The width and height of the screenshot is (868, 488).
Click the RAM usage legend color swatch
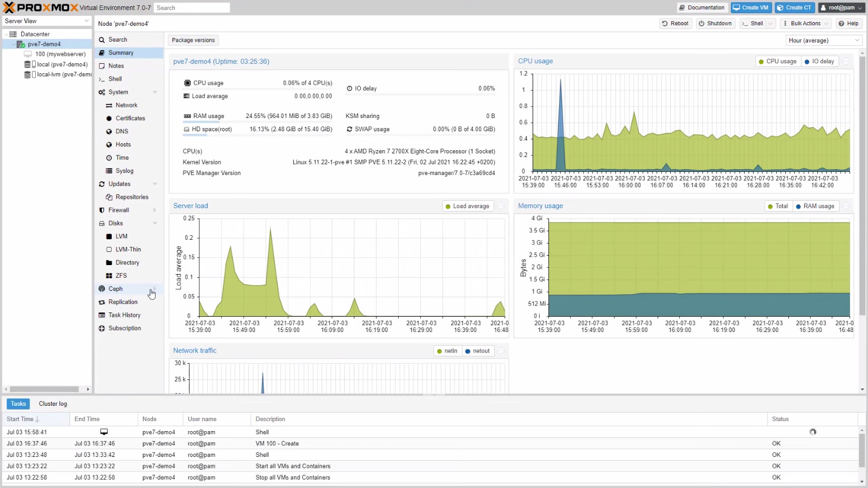[798, 206]
